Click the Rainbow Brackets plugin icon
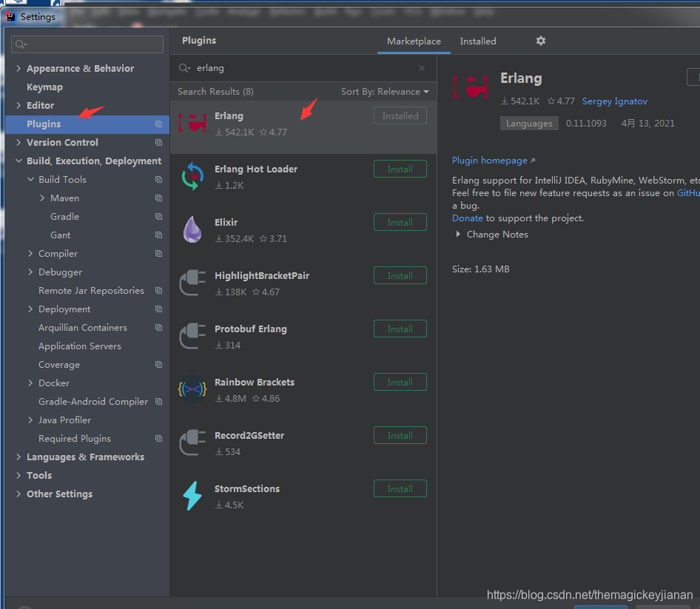Viewport: 700px width, 609px height. point(192,389)
